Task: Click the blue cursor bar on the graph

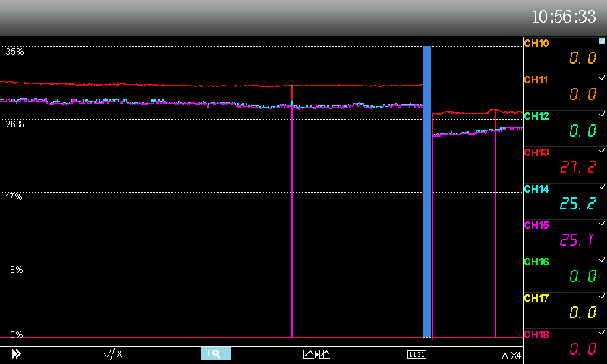Action: 427,192
